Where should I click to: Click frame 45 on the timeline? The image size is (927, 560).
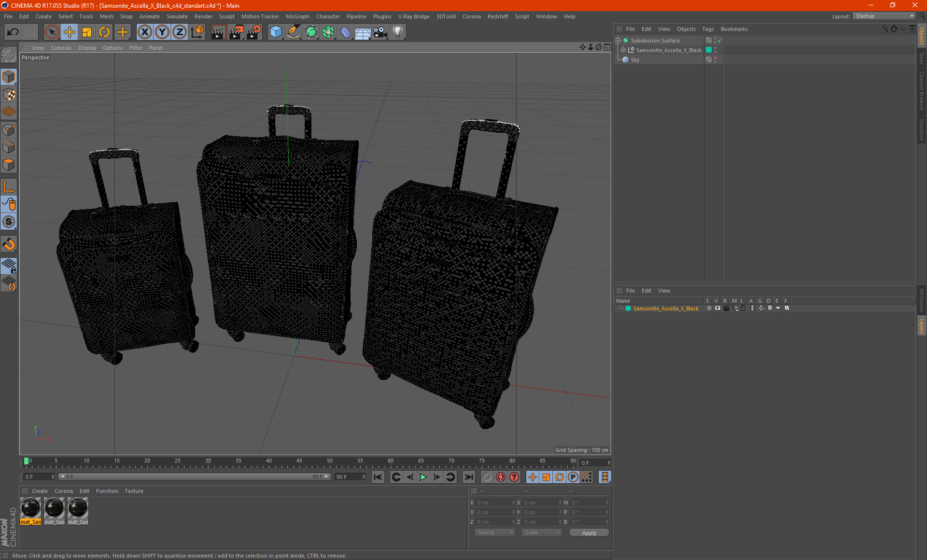pyautogui.click(x=299, y=462)
